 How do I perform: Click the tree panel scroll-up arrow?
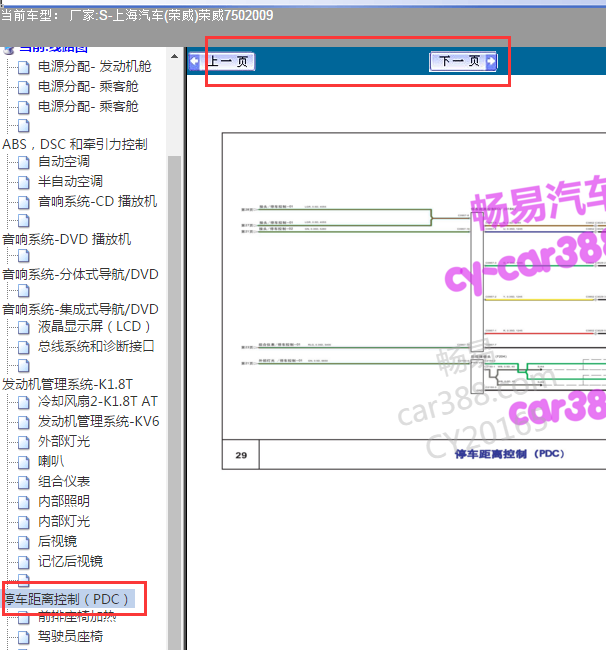coord(175,56)
